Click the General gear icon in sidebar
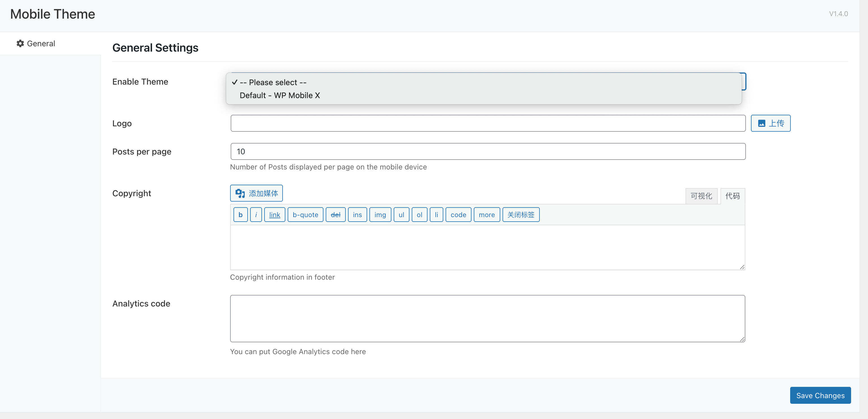 click(20, 43)
